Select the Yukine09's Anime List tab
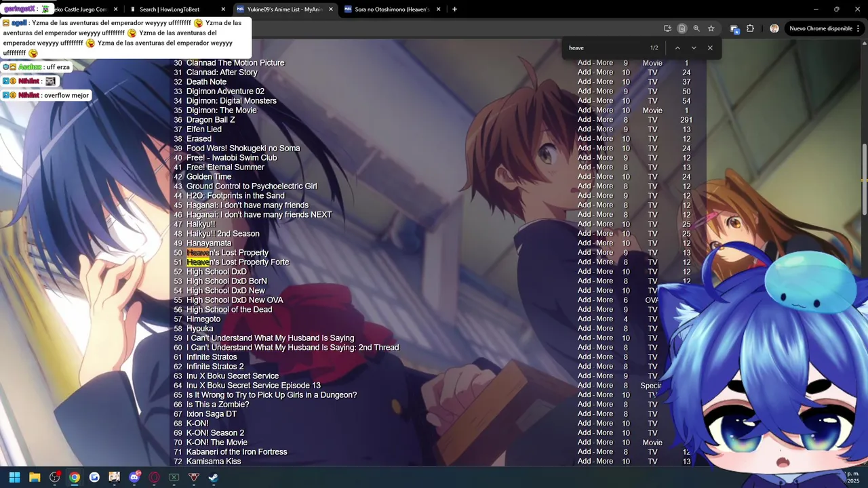The width and height of the screenshot is (868, 488). [285, 9]
